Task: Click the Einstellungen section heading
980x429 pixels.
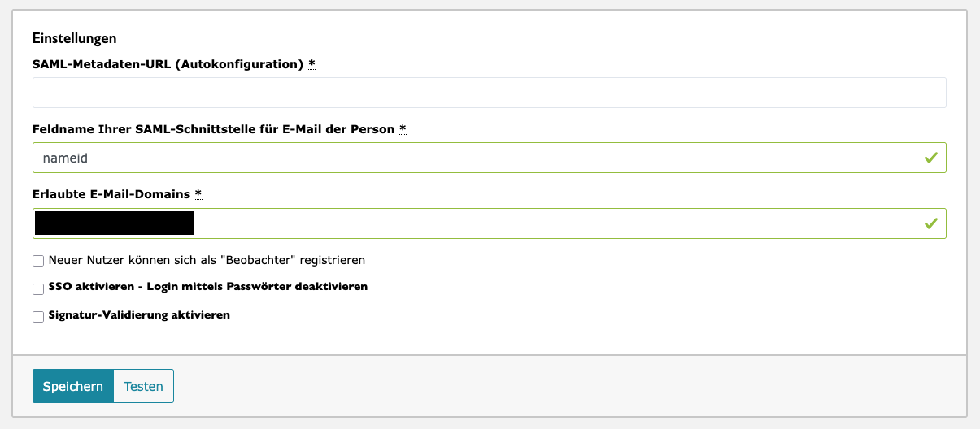Action: (x=74, y=38)
